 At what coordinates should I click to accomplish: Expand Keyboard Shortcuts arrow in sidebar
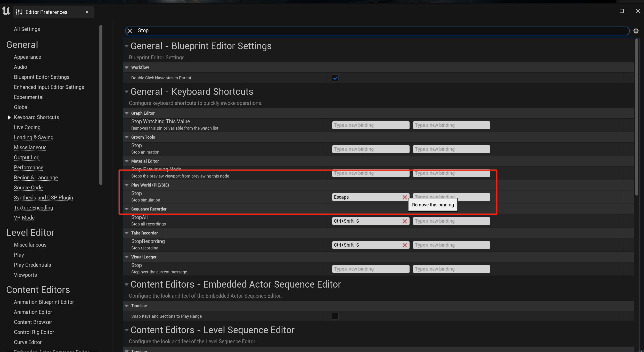(x=9, y=118)
